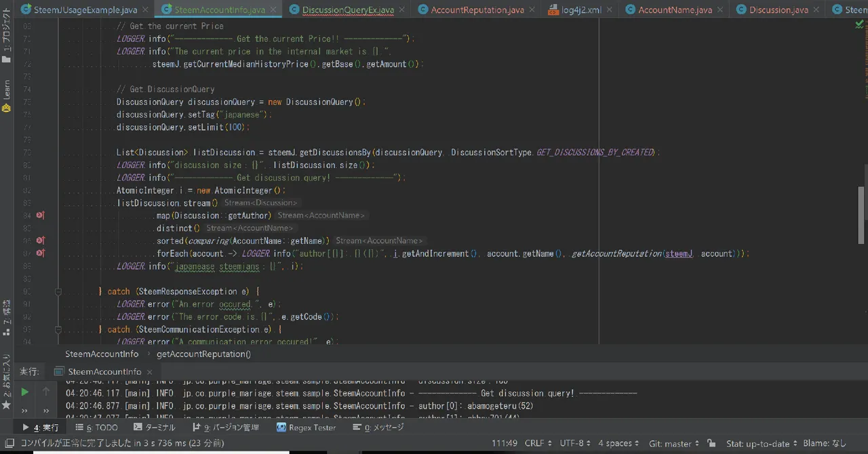Image resolution: width=868 pixels, height=454 pixels.
Task: Close the Discussion.java tab
Action: pos(816,10)
